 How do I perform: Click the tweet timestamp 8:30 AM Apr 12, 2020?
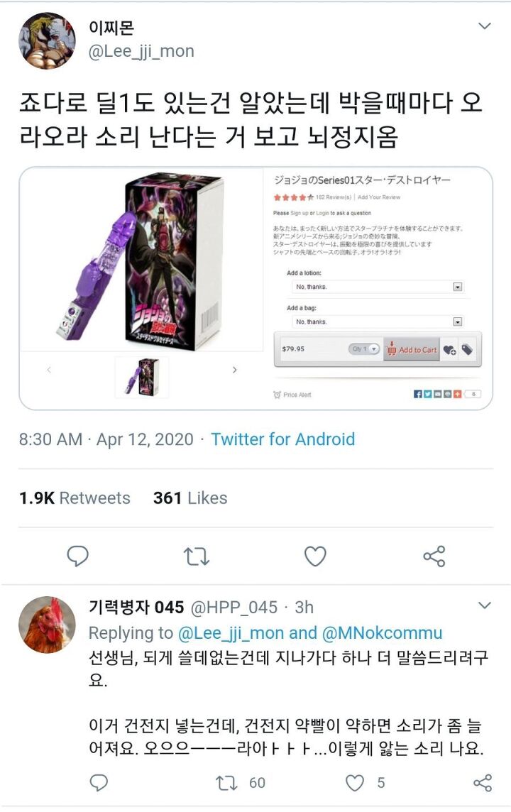click(106, 439)
